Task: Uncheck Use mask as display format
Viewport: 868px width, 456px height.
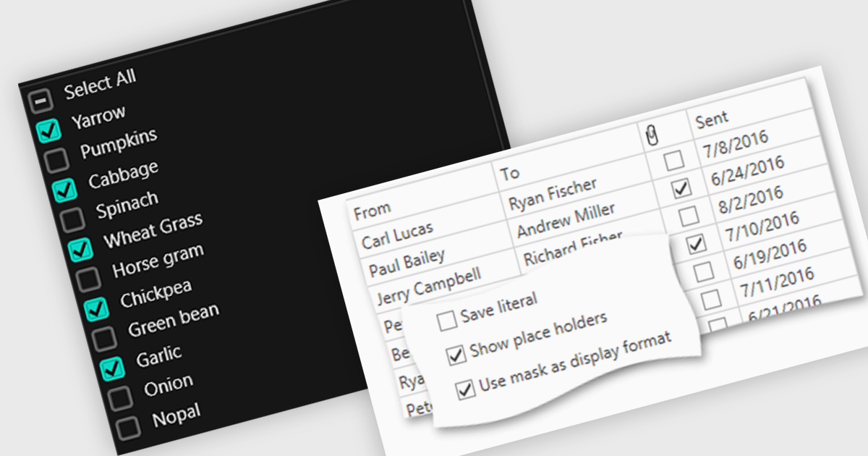Action: pos(466,391)
